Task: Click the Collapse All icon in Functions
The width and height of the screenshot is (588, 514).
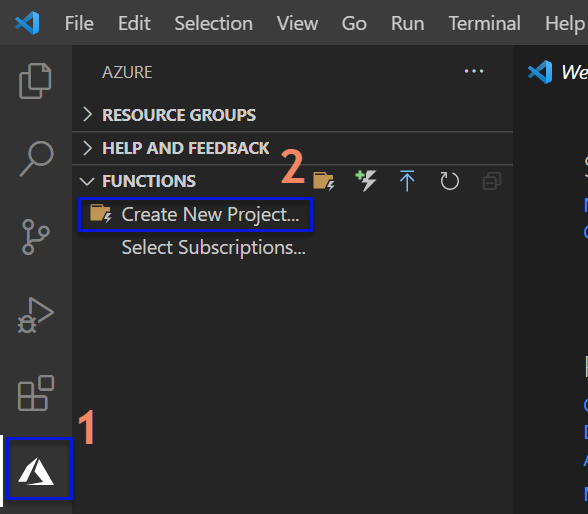Action: click(x=492, y=181)
